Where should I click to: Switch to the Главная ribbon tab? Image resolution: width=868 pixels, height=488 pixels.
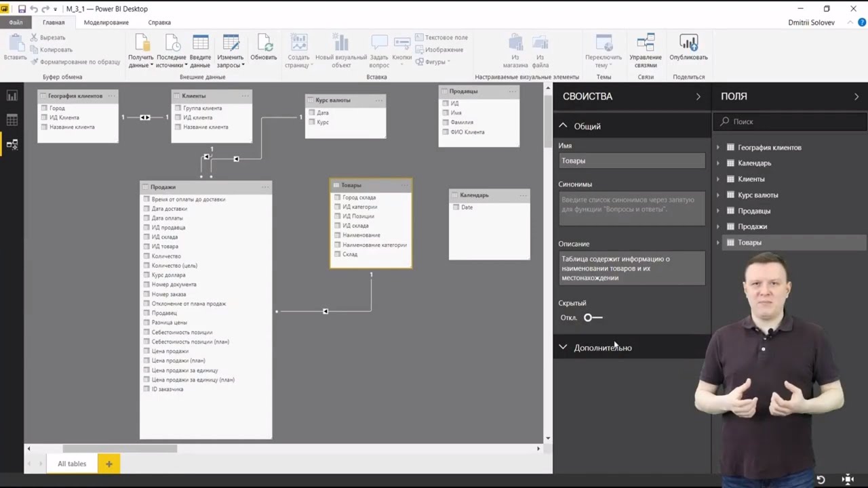point(54,22)
